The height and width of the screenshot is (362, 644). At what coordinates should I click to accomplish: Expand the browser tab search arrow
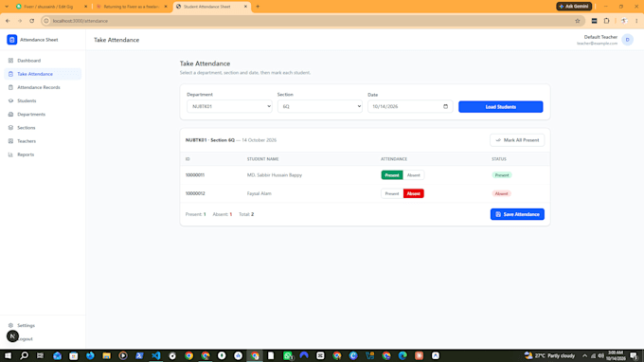point(7,7)
